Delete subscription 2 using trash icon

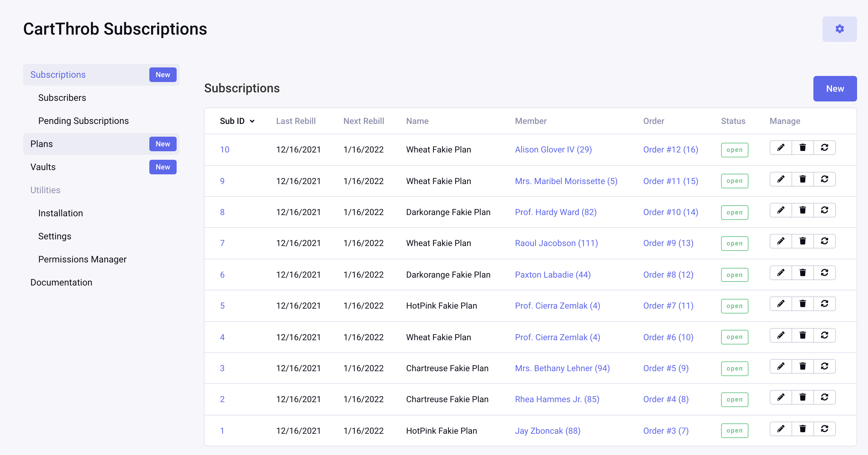click(x=803, y=397)
